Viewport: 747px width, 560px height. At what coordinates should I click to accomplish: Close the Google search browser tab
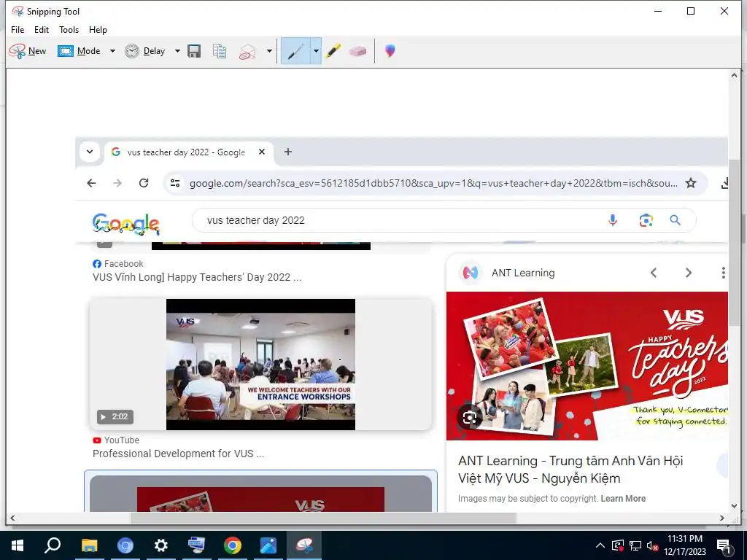pos(262,152)
